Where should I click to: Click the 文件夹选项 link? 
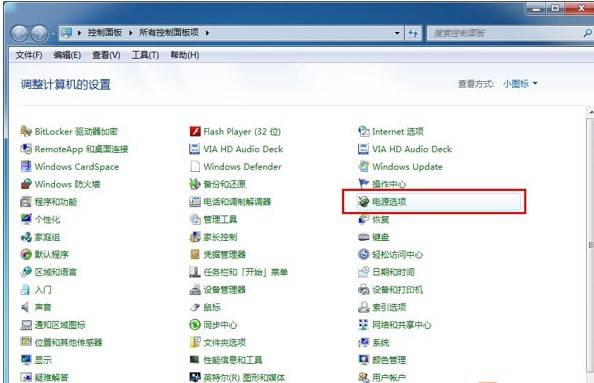coord(225,342)
